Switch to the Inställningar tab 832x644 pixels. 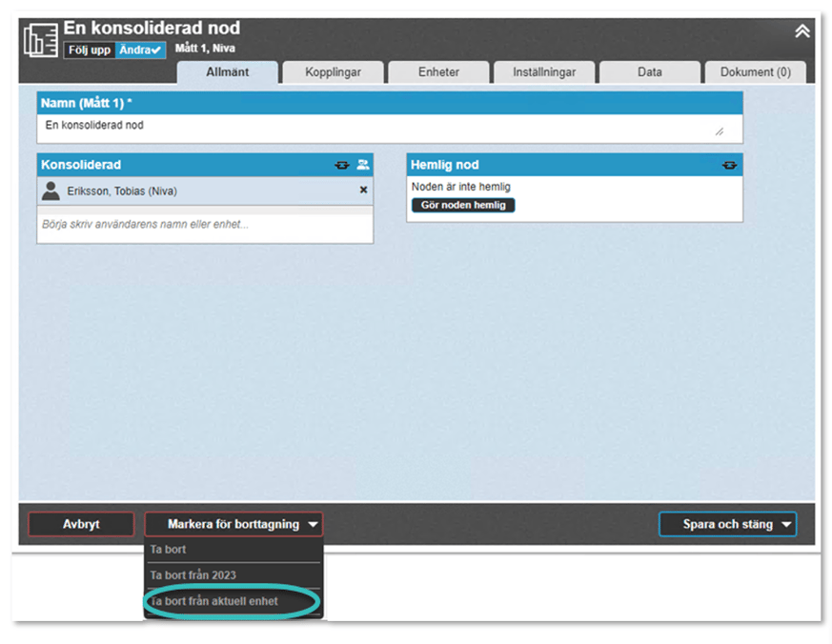click(544, 72)
